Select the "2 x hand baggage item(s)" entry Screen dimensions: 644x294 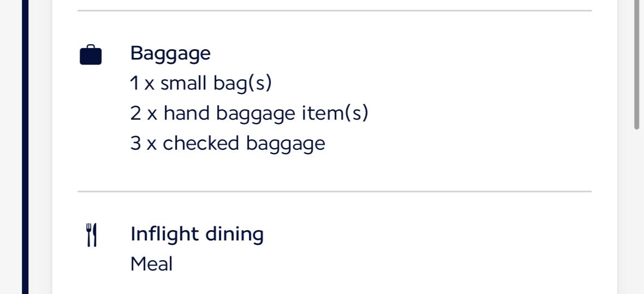coord(249,114)
